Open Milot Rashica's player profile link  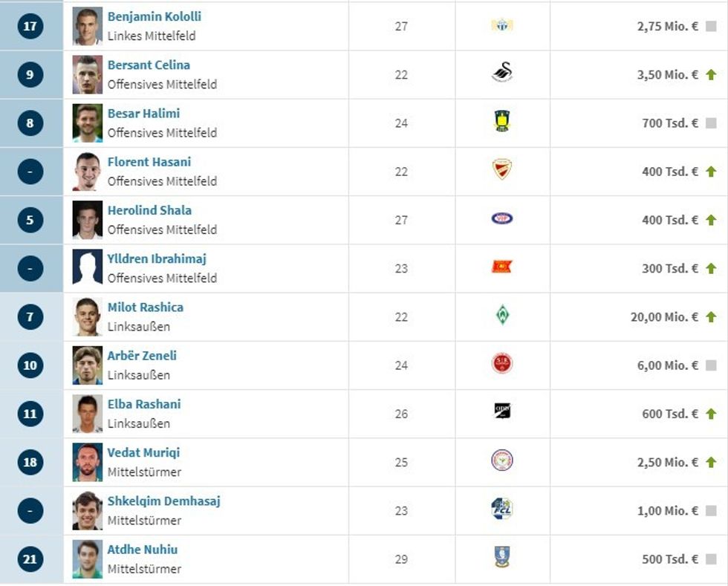146,307
